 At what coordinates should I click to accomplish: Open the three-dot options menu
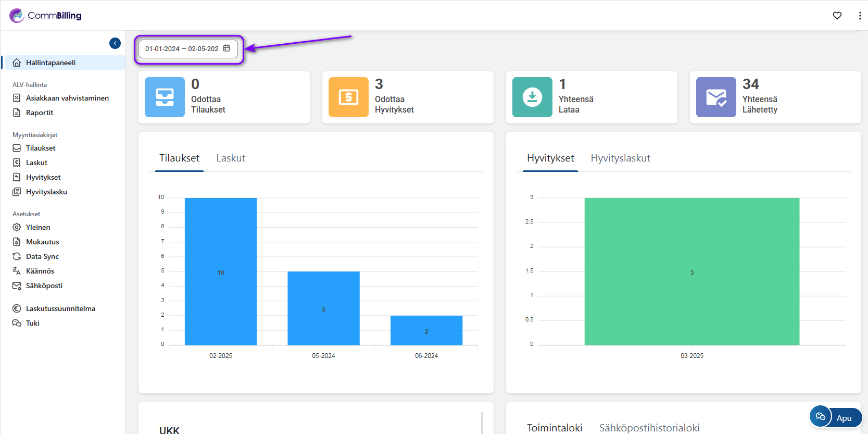point(860,16)
